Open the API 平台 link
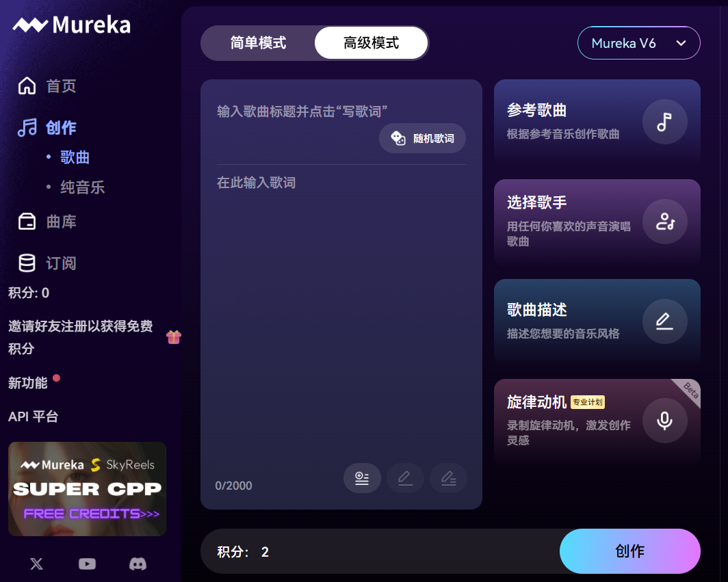Viewport: 728px width, 582px height. pyautogui.click(x=33, y=416)
